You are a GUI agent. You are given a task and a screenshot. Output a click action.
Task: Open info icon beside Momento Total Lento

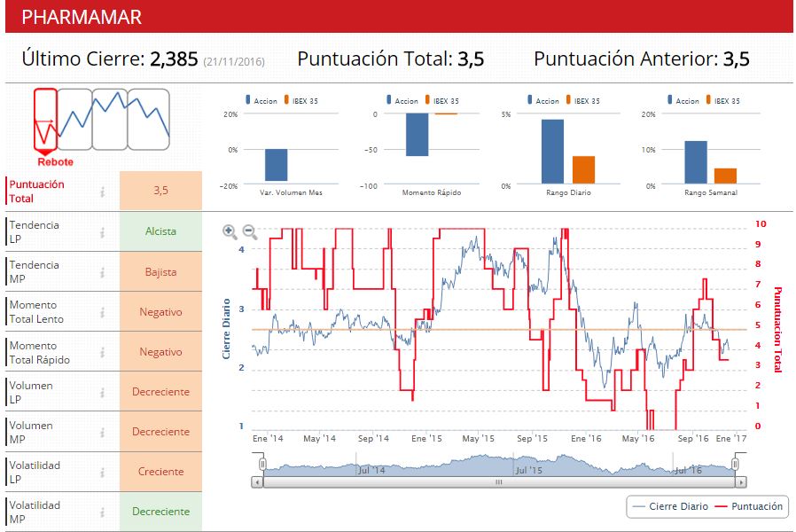point(103,312)
